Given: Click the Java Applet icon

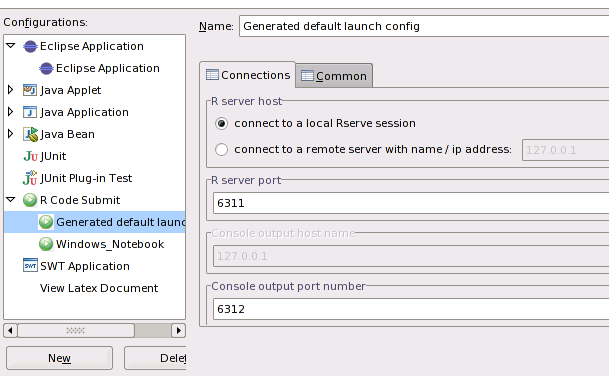Looking at the screenshot, I should pos(30,90).
